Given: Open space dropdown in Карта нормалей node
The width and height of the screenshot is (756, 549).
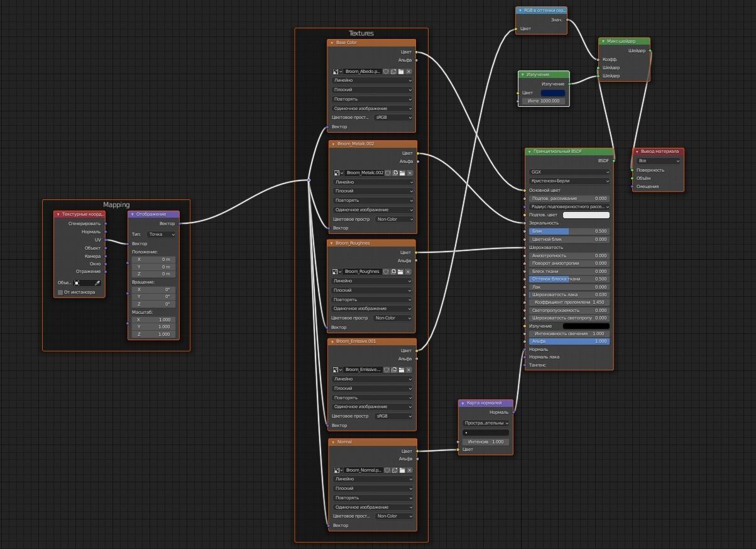Looking at the screenshot, I should 486,423.
